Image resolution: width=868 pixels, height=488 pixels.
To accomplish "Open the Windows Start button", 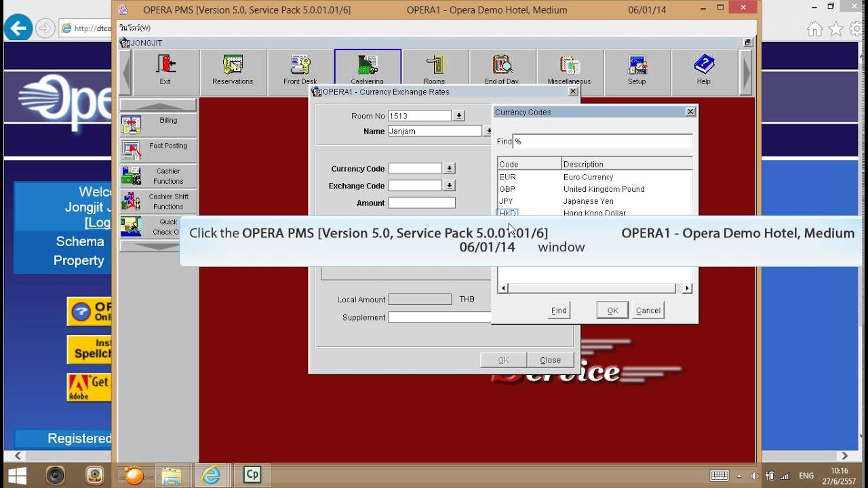I will point(17,474).
